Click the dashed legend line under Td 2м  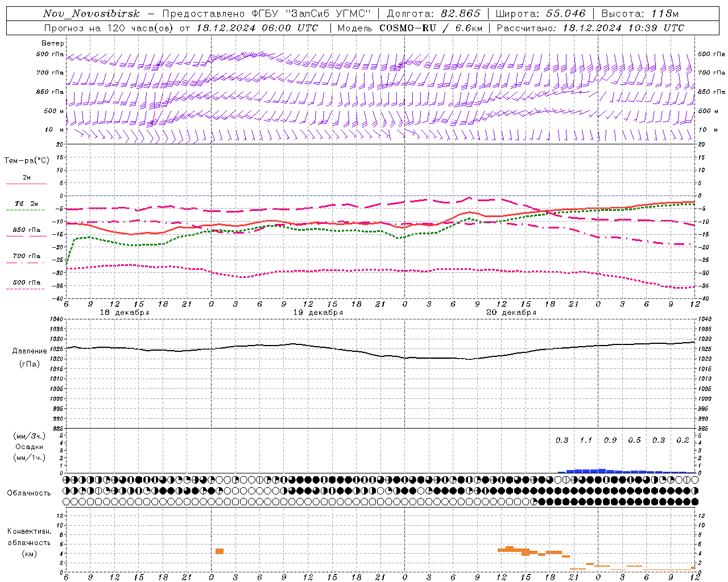(25, 210)
